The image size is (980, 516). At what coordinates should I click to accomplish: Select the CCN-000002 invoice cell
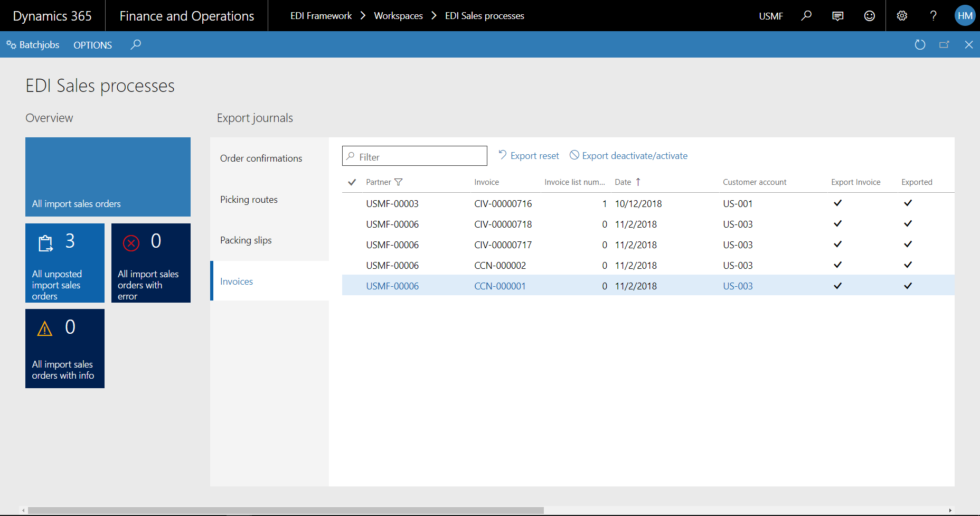(x=500, y=266)
